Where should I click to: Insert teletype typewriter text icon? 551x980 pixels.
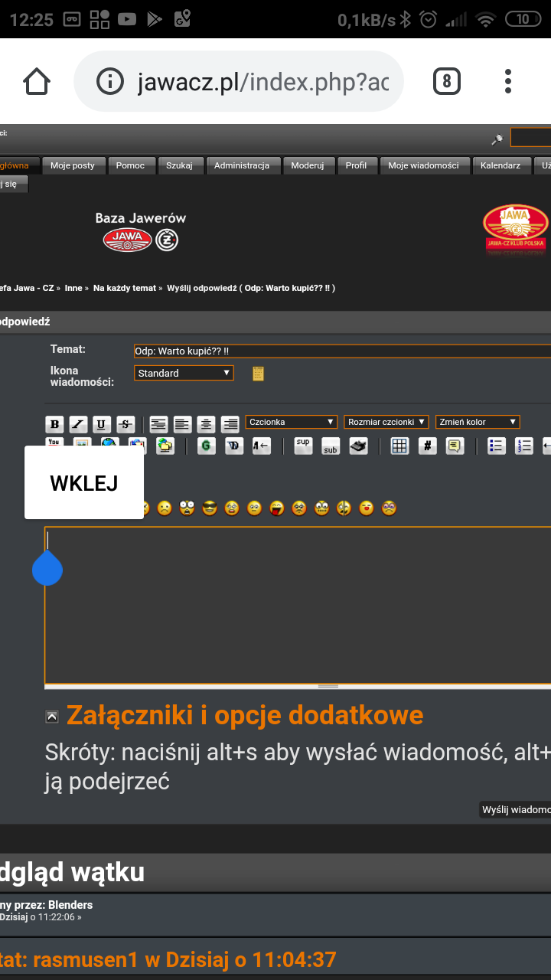[358, 446]
